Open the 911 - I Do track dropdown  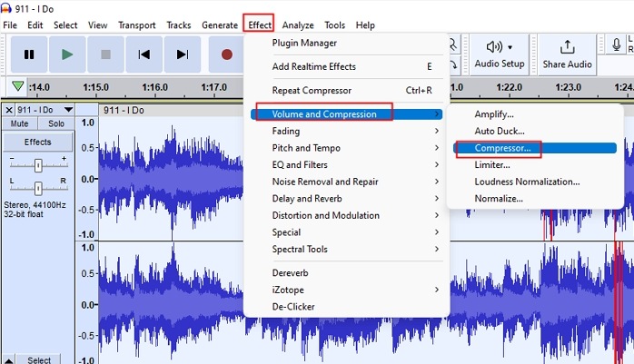[x=68, y=110]
